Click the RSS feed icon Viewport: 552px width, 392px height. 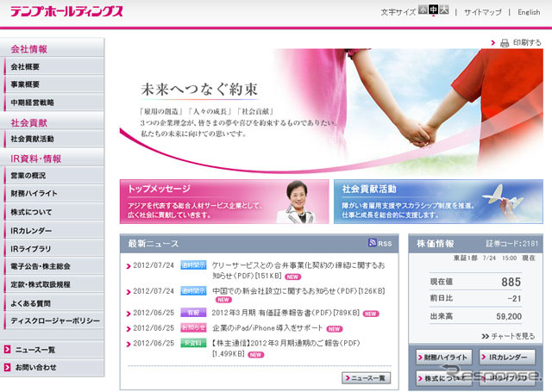[372, 243]
